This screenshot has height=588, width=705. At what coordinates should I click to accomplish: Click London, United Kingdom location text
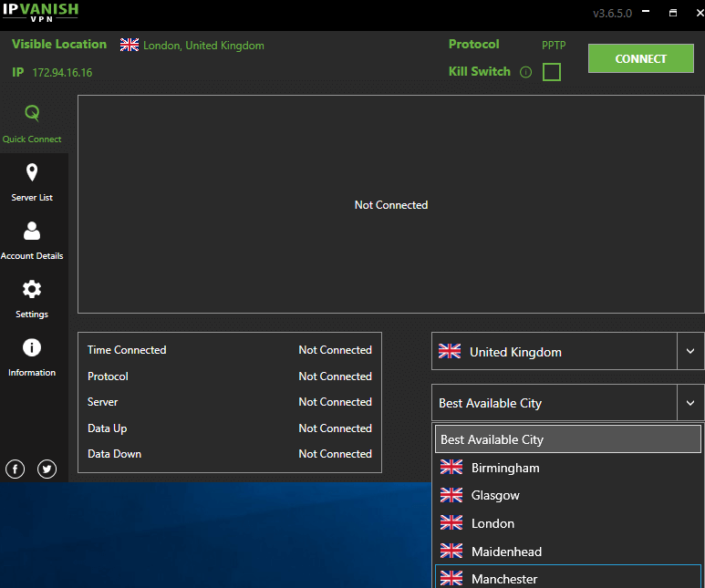pyautogui.click(x=203, y=46)
